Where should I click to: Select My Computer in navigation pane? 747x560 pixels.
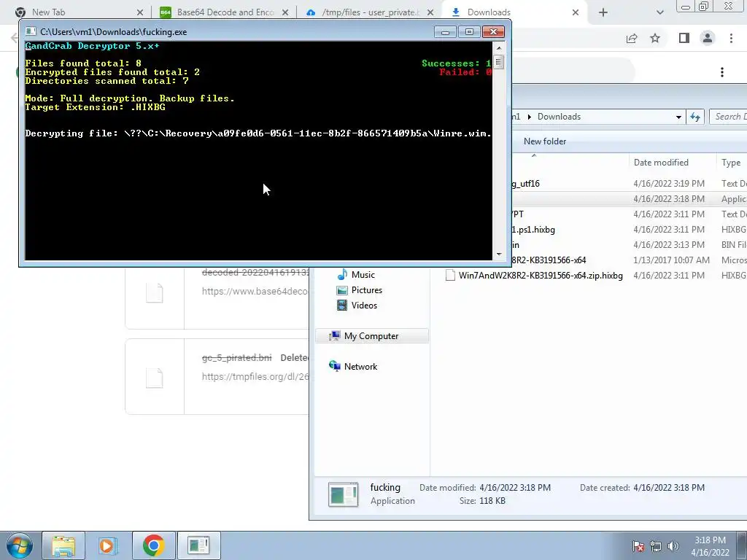coord(371,336)
